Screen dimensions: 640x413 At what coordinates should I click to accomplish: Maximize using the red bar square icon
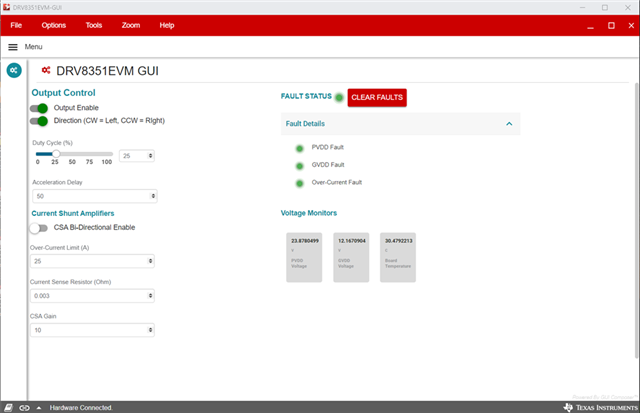point(611,25)
